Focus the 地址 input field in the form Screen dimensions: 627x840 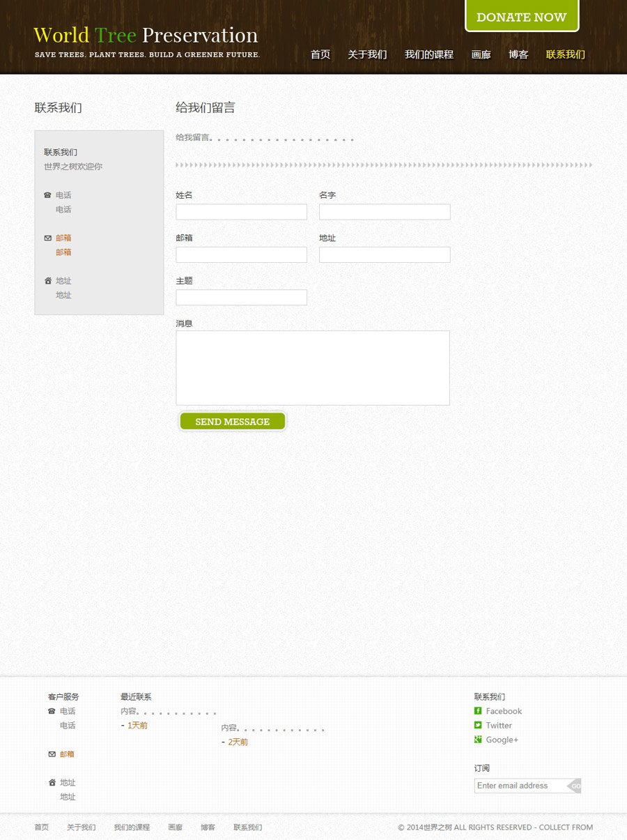(x=385, y=254)
